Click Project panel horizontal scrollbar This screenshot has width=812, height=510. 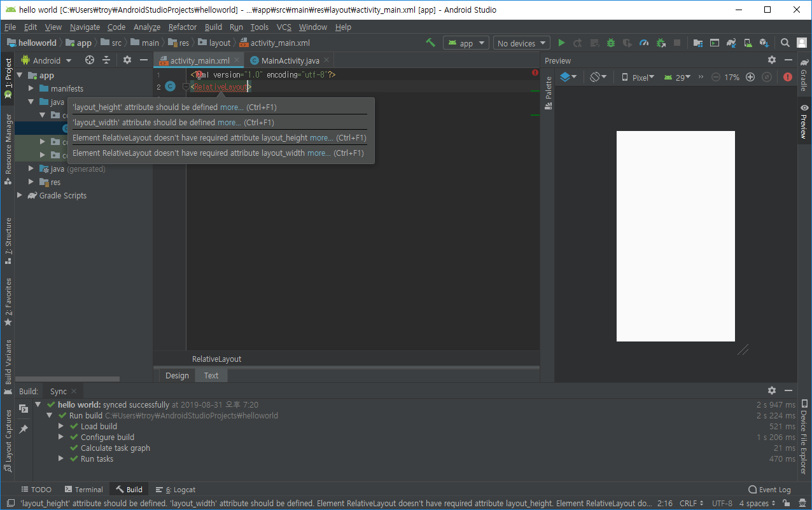pos(67,379)
